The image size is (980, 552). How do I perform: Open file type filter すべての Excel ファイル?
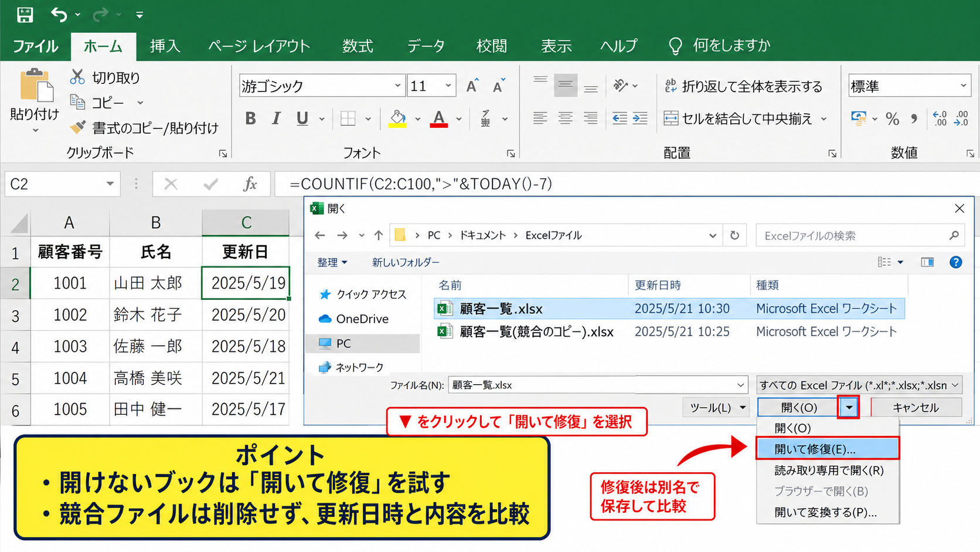(859, 385)
